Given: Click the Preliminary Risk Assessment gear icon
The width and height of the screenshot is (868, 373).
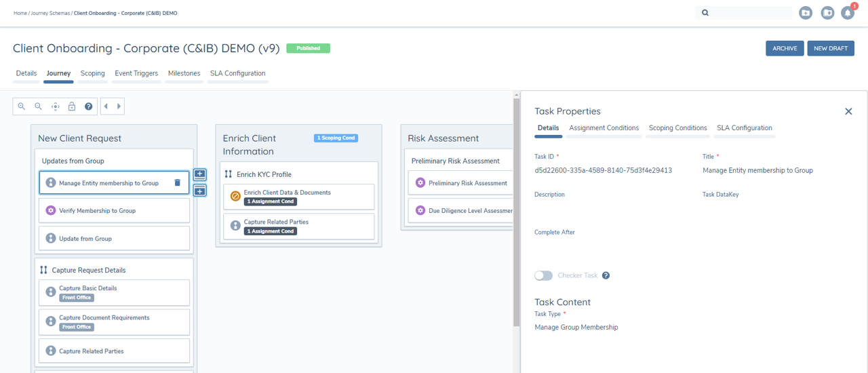Looking at the screenshot, I should pos(420,183).
